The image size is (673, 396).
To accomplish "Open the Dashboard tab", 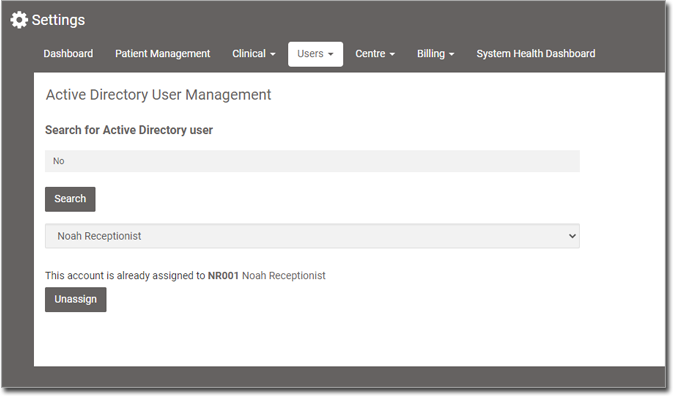I will point(68,54).
